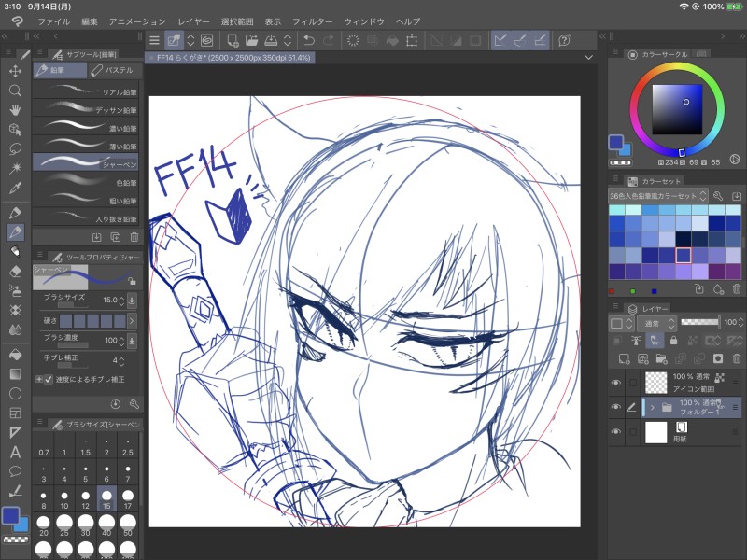Select the Eraser tool in toolbar
Image resolution: width=747 pixels, height=560 pixels.
(x=15, y=271)
